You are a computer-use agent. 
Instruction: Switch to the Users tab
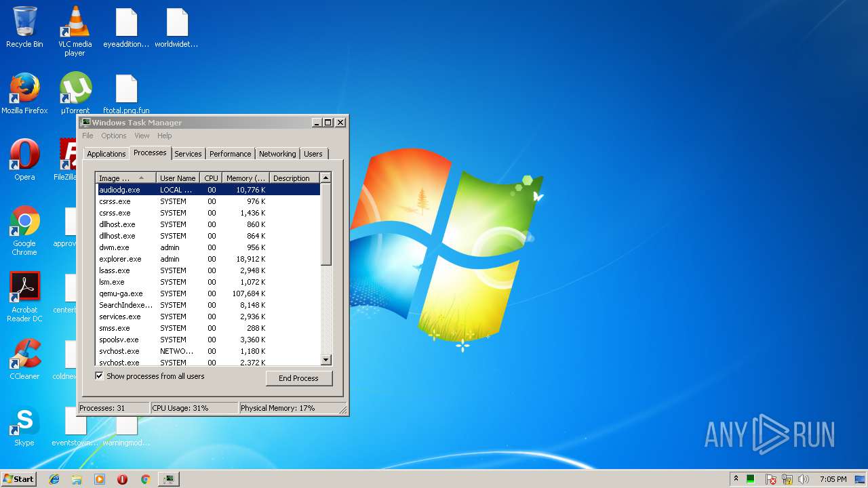[313, 154]
